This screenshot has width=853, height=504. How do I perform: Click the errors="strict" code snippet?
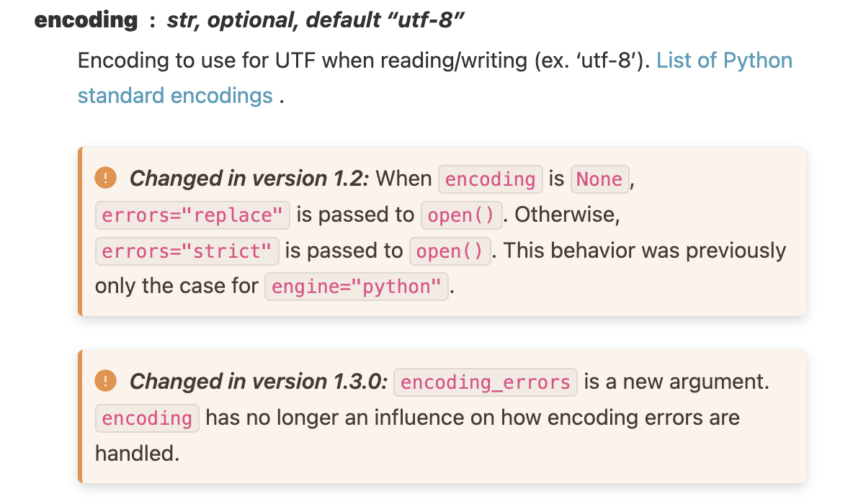tap(187, 251)
